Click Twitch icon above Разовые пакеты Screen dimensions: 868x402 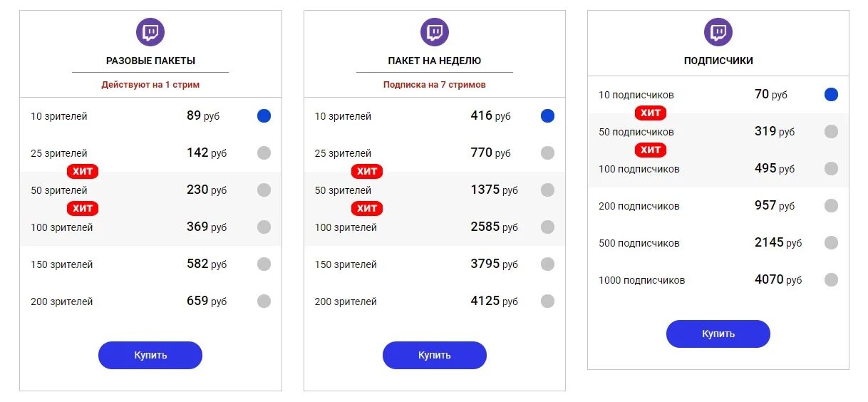click(x=150, y=32)
